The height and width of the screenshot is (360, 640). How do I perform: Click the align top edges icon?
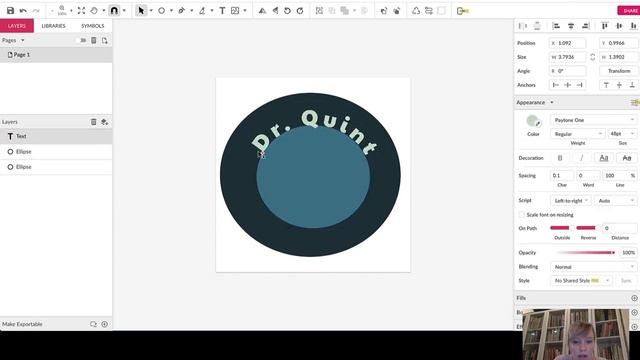(x=604, y=26)
